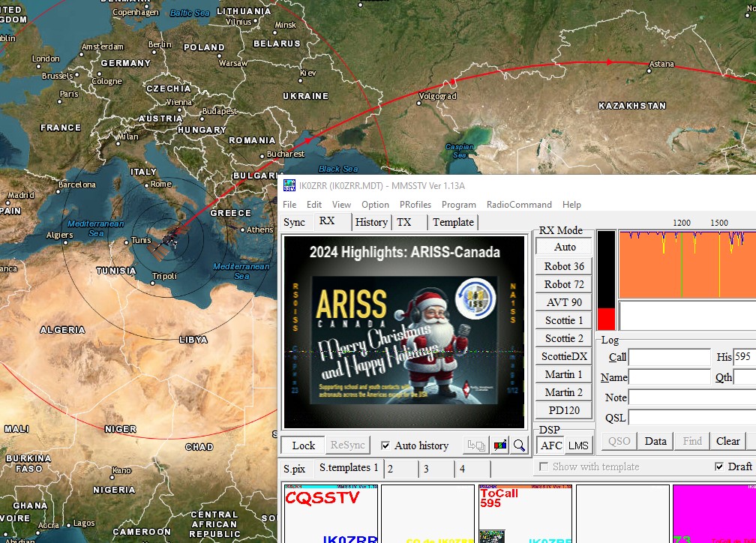Click the Note input field
Image resolution: width=756 pixels, height=543 pixels.
point(692,397)
